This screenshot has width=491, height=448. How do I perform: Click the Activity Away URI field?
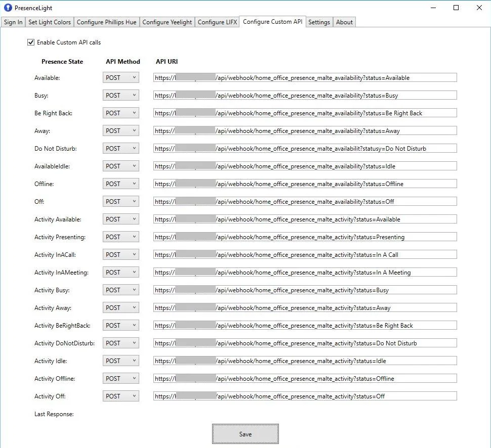click(x=305, y=308)
